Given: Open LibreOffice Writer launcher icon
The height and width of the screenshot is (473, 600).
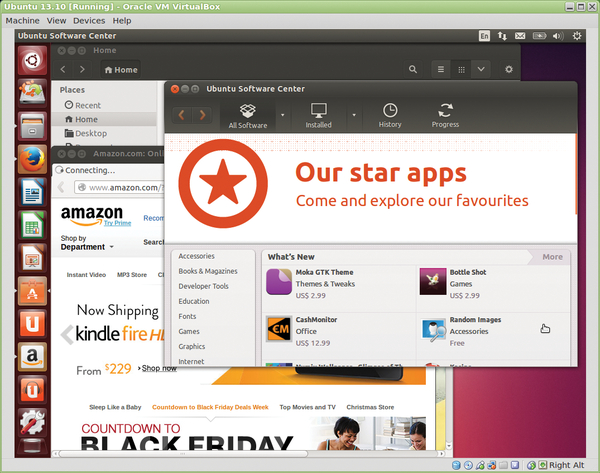Looking at the screenshot, I should [x=33, y=192].
